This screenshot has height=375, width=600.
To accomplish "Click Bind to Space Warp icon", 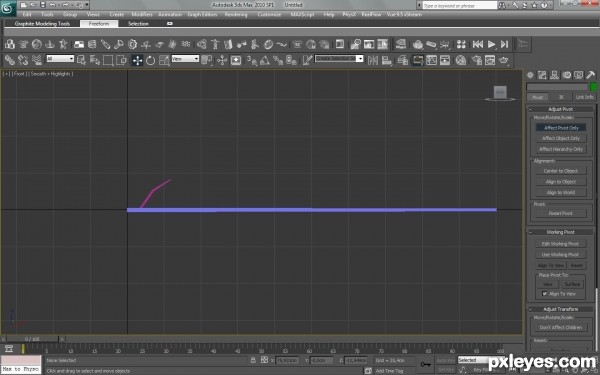I will tap(37, 60).
